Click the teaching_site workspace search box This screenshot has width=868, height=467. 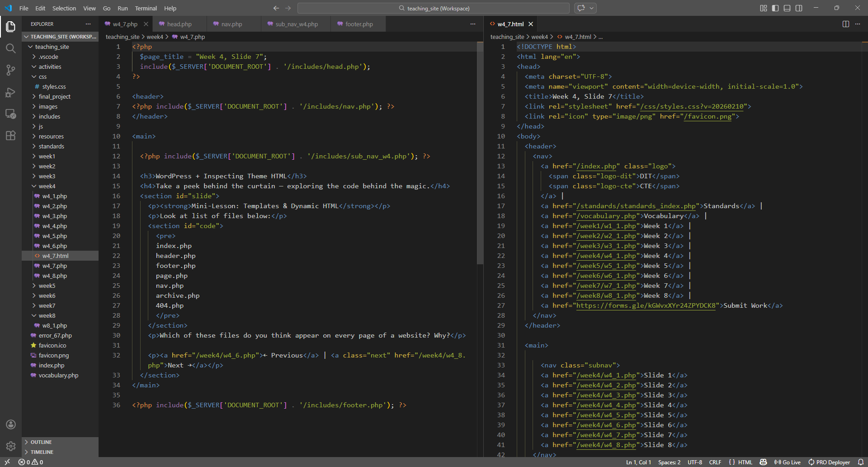point(433,8)
